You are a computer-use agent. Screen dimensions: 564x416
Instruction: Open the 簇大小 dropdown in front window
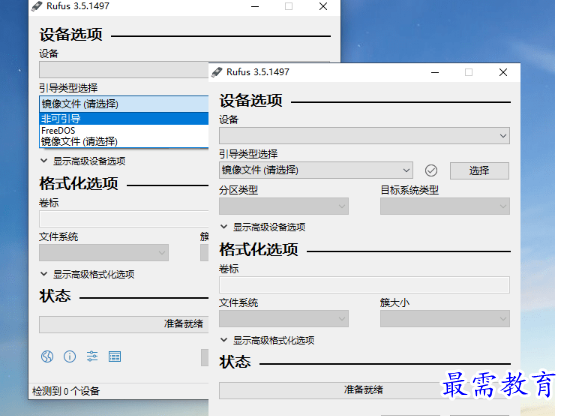[x=445, y=319]
